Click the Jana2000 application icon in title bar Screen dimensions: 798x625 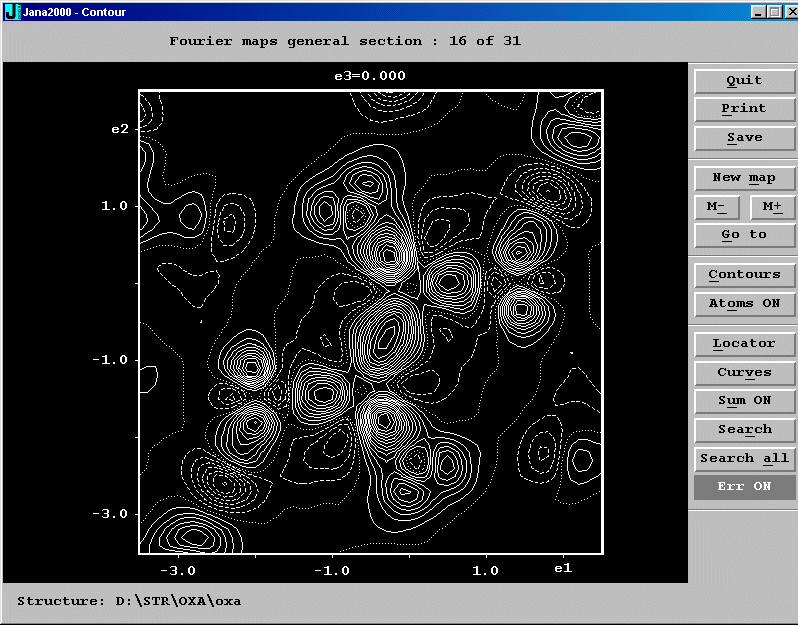(11, 11)
